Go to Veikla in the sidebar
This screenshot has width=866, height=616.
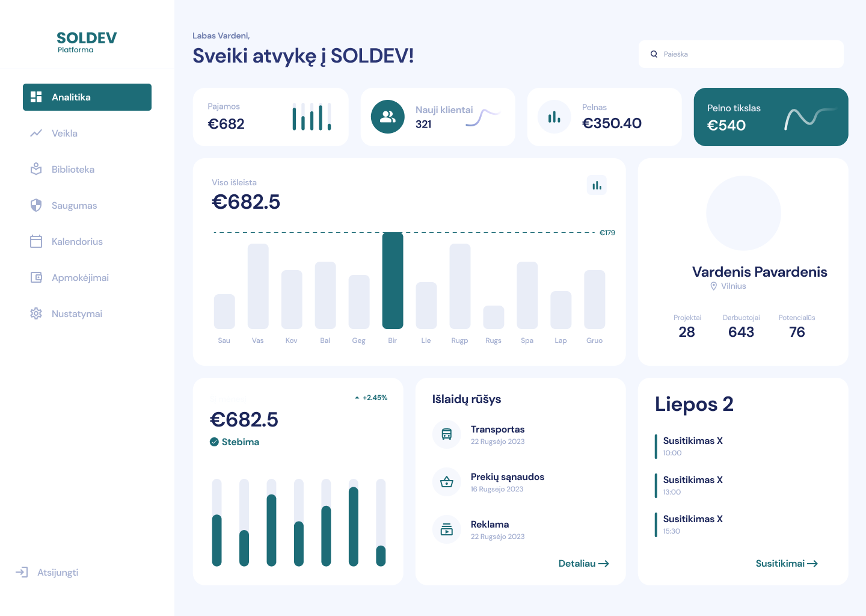pyautogui.click(x=64, y=134)
